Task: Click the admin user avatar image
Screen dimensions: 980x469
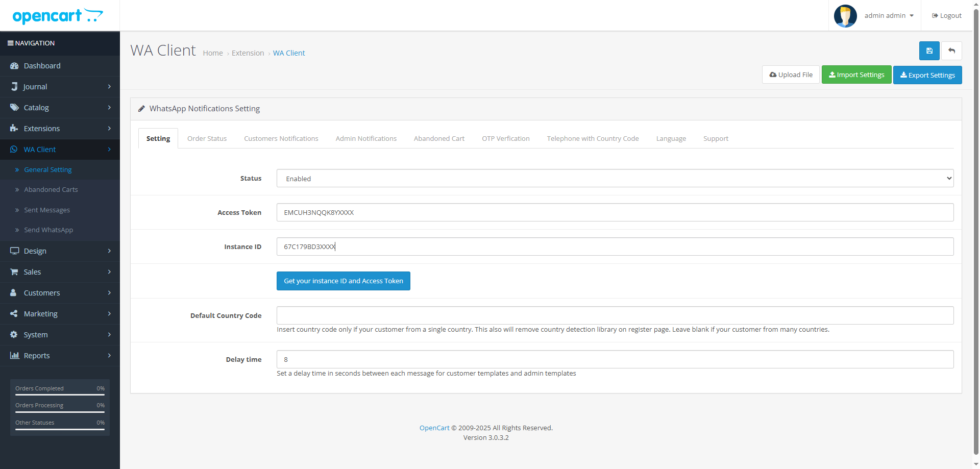Action: tap(845, 16)
